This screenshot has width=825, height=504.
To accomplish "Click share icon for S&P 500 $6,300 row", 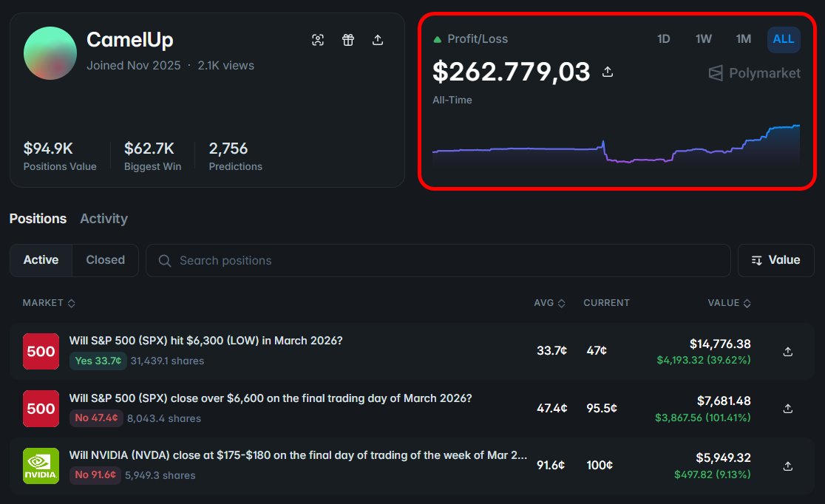I will (x=787, y=352).
